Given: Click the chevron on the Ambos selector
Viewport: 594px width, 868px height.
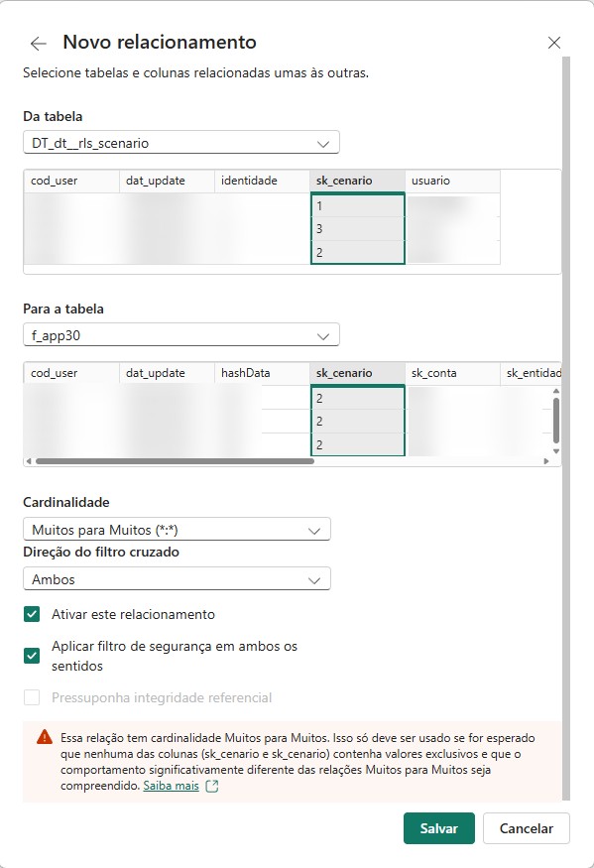Looking at the screenshot, I should [x=317, y=578].
